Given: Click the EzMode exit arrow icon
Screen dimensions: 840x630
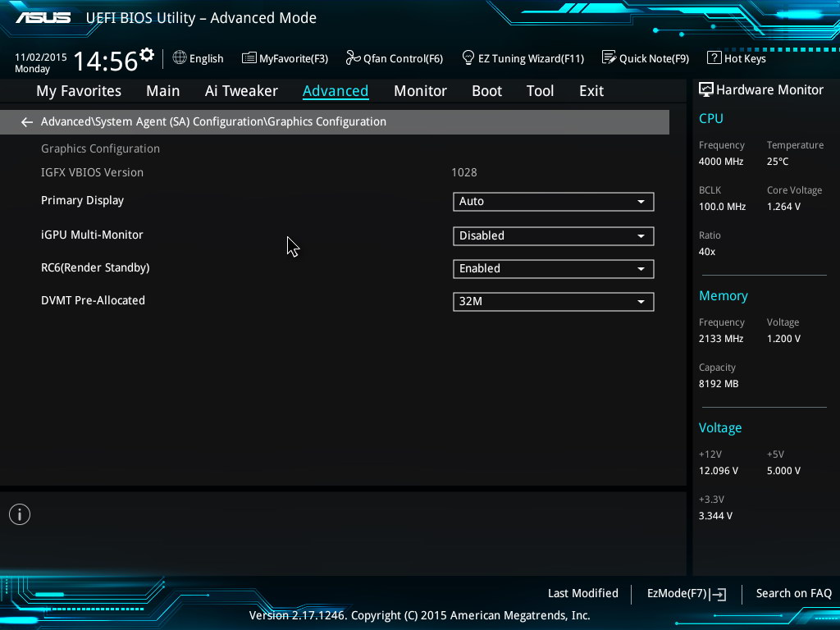Looking at the screenshot, I should tap(718, 594).
